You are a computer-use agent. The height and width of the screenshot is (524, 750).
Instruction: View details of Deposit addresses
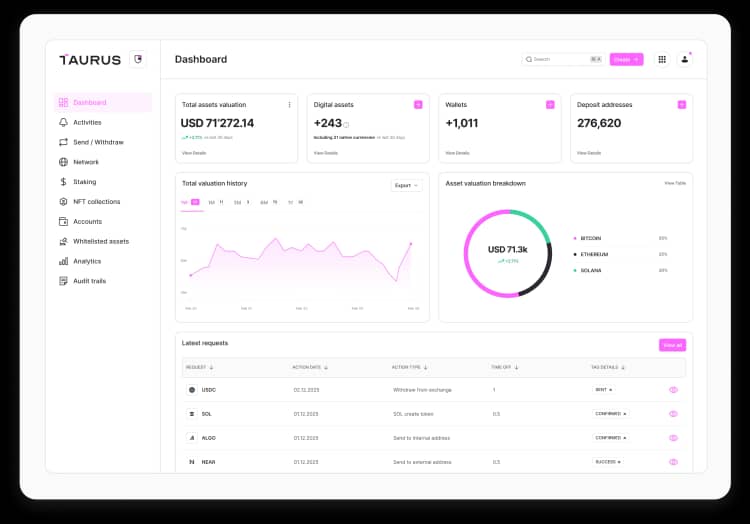pos(589,153)
